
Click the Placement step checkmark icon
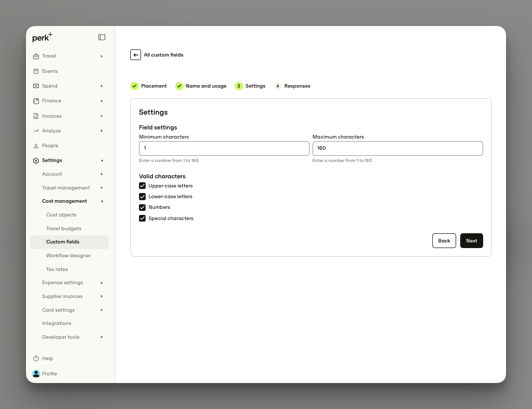tap(134, 86)
